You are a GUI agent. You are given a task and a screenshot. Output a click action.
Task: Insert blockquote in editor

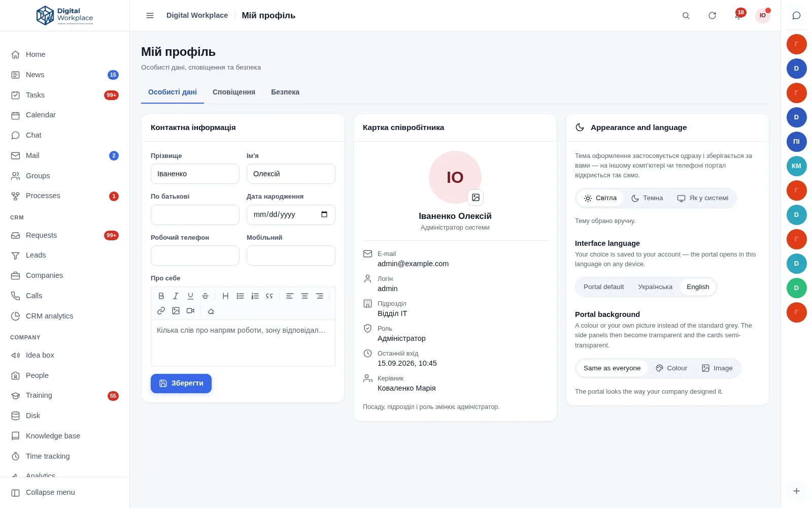(x=269, y=296)
